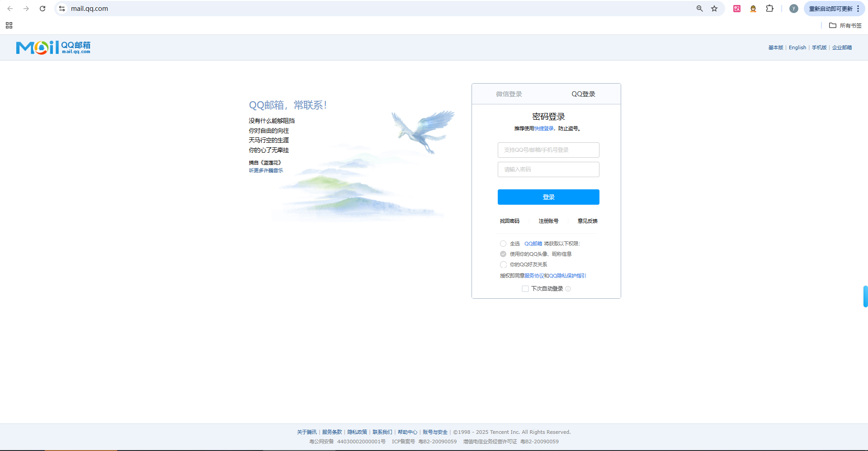The width and height of the screenshot is (868, 451).
Task: Switch to 微信登录 tab
Action: click(x=509, y=94)
